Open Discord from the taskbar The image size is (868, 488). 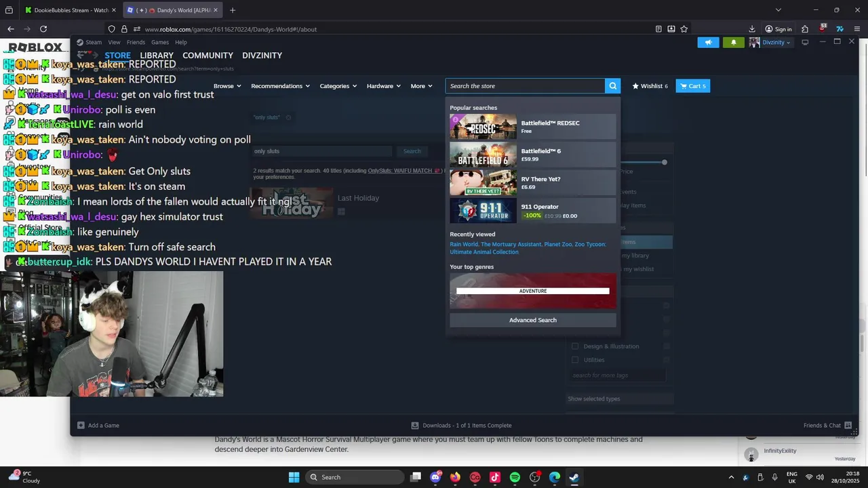(435, 477)
